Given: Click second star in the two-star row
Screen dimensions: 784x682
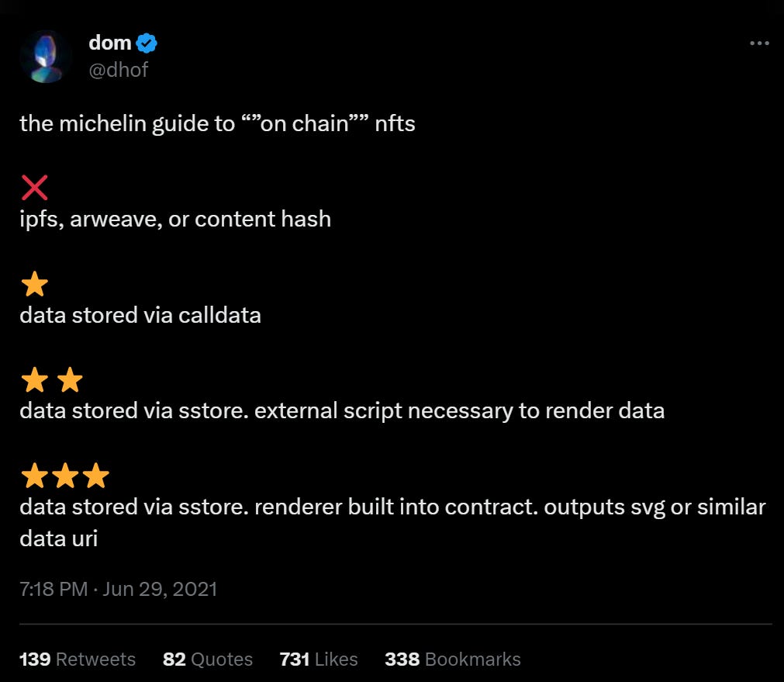Looking at the screenshot, I should [70, 380].
